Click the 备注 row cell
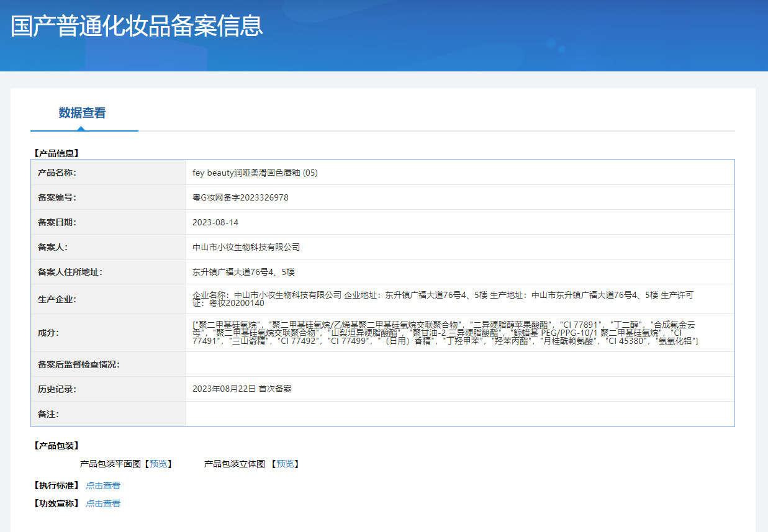768x532 pixels. pos(435,414)
